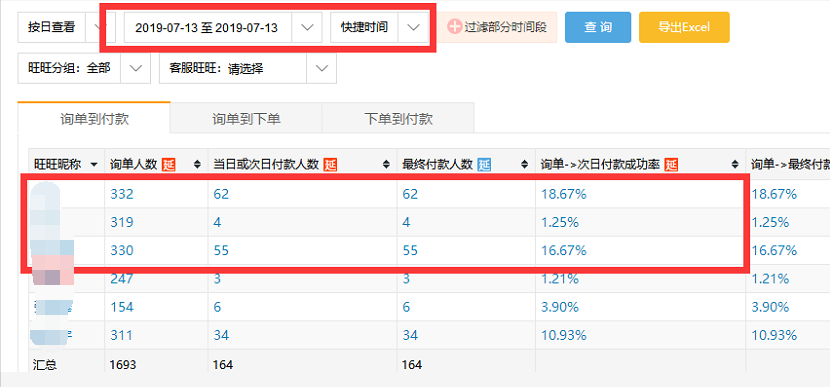Viewport: 830px width, 387px height.
Task: Expand the date range 2019-07-13 dropdown arrow
Action: pyautogui.click(x=307, y=28)
